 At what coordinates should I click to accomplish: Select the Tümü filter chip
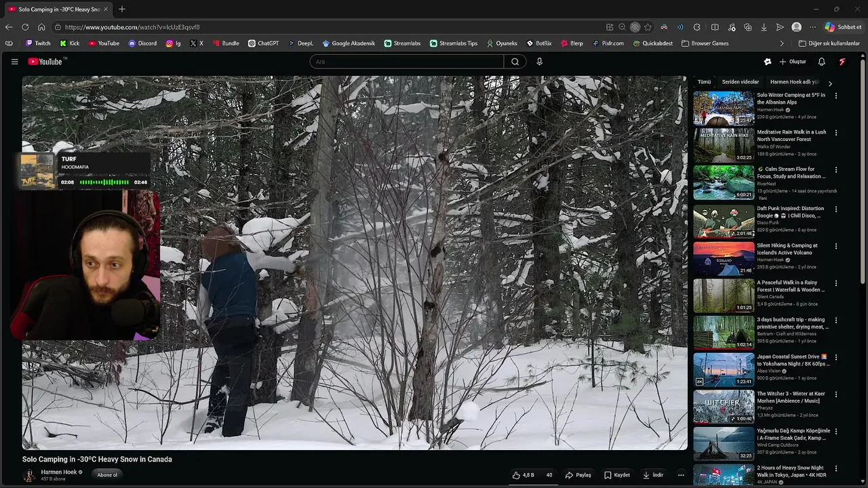pyautogui.click(x=704, y=82)
